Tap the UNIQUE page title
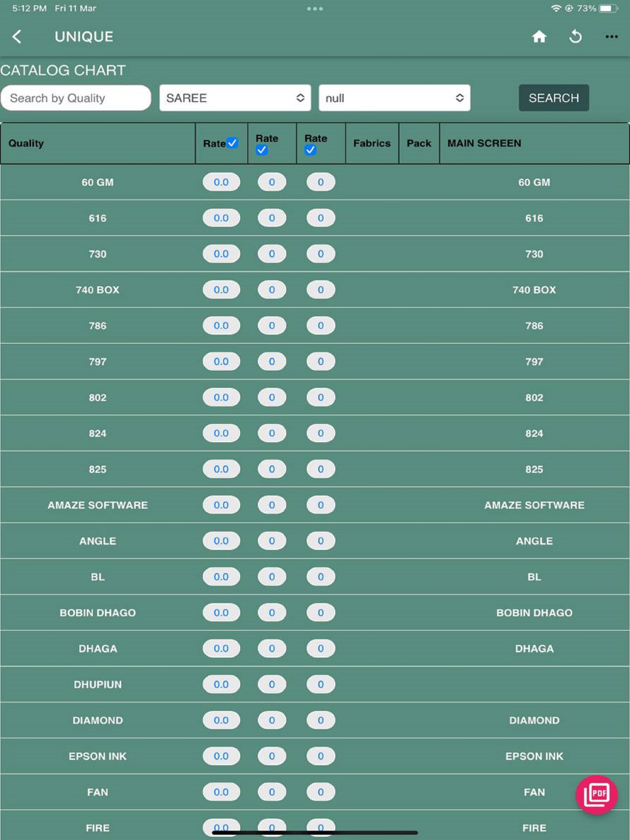This screenshot has width=630, height=840. point(84,37)
